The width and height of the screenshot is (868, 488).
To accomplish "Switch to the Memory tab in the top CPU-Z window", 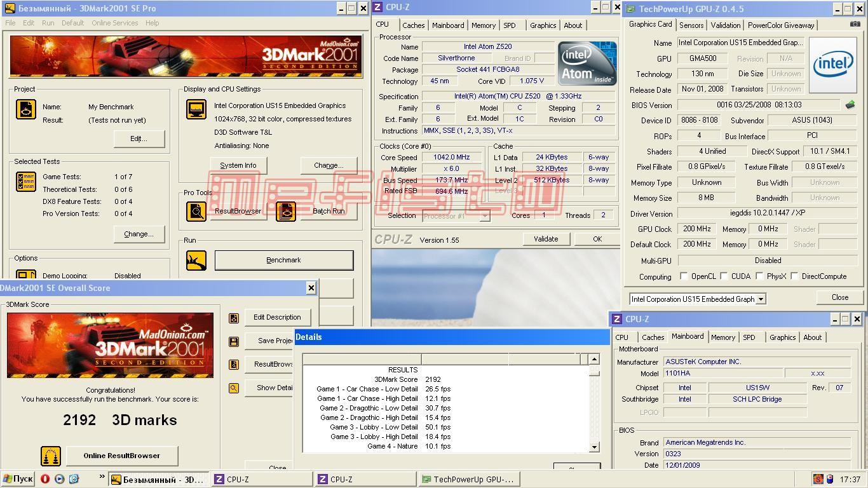I will pyautogui.click(x=483, y=25).
